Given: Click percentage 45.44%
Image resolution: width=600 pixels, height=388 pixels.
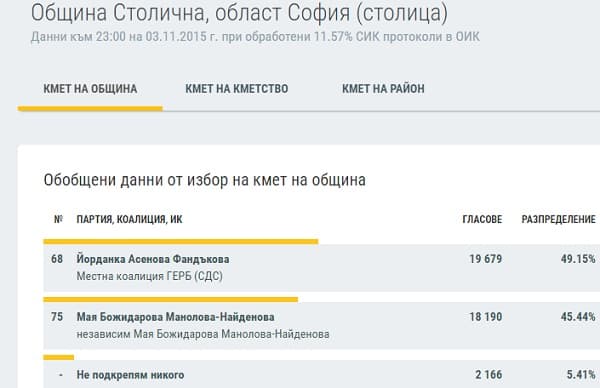Looking at the screenshot, I should 578,317.
